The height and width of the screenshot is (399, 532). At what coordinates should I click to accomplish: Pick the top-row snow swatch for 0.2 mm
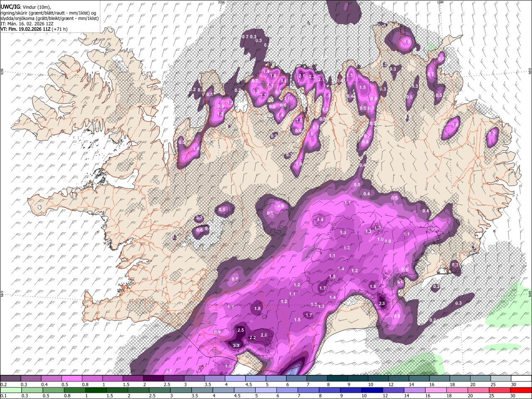pyautogui.click(x=10, y=378)
